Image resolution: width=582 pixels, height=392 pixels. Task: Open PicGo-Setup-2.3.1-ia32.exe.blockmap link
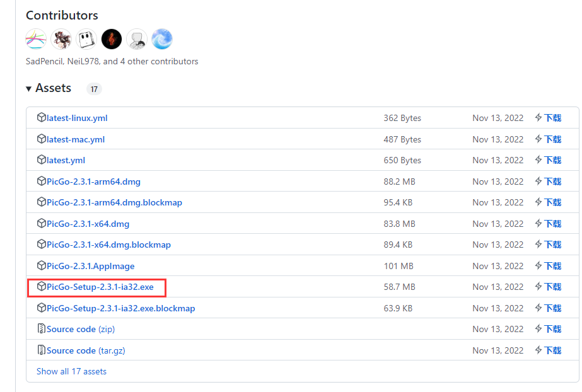point(120,309)
